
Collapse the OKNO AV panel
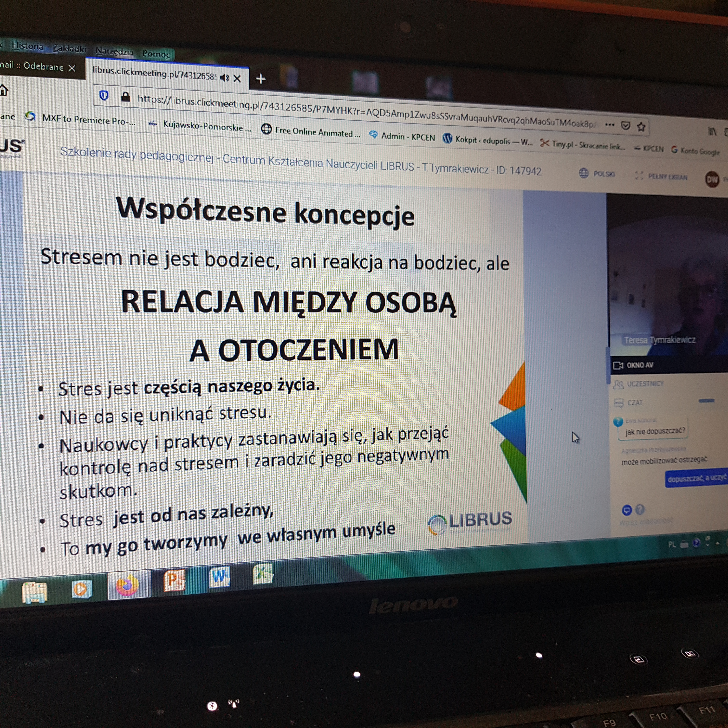(x=633, y=365)
